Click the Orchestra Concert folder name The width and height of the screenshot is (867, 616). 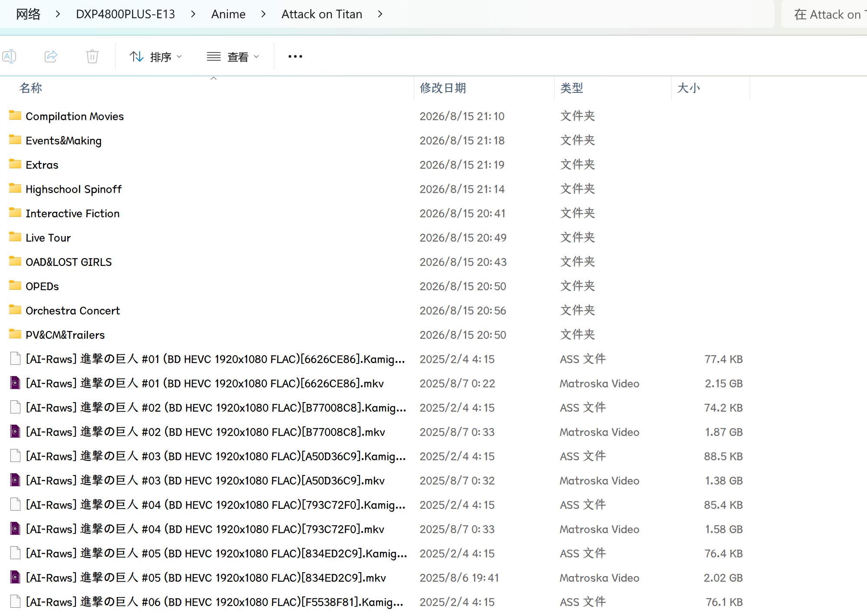(x=73, y=311)
